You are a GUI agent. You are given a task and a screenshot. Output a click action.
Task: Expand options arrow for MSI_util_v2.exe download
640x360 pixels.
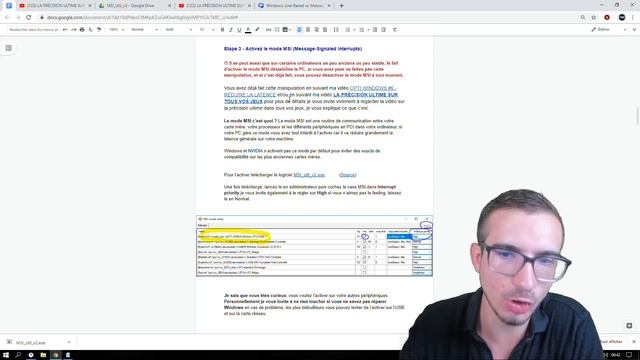tap(69, 342)
